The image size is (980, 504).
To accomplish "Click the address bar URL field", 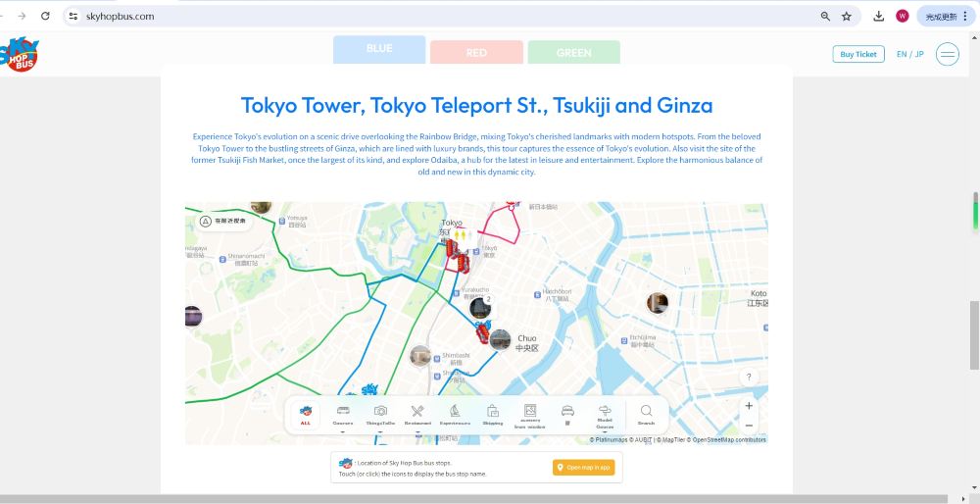I will 437,17.
